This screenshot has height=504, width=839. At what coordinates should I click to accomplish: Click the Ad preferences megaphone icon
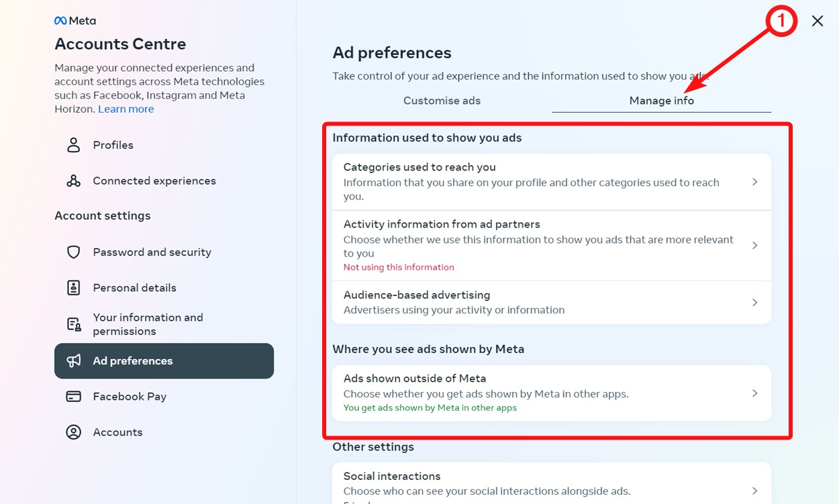coord(72,361)
